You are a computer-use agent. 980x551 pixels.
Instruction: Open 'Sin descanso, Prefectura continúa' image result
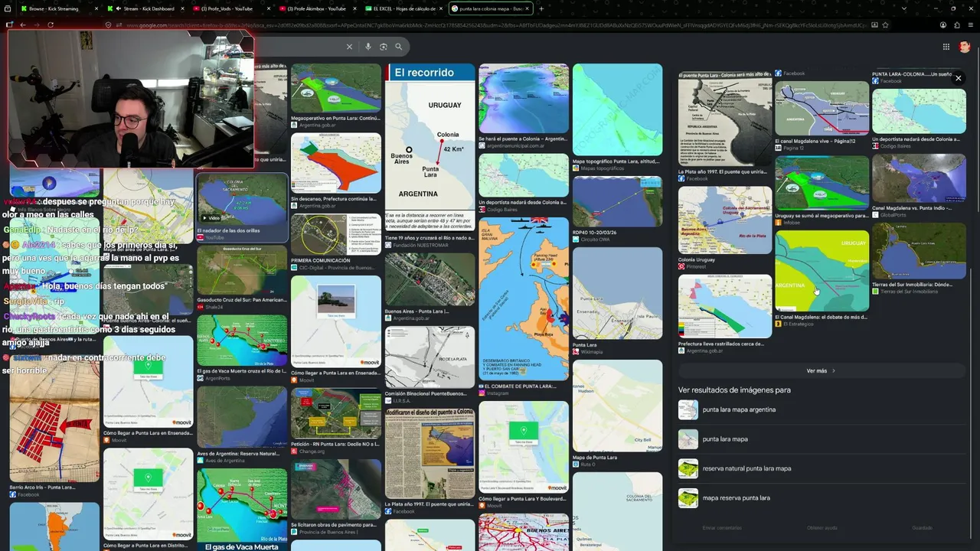[x=335, y=162]
